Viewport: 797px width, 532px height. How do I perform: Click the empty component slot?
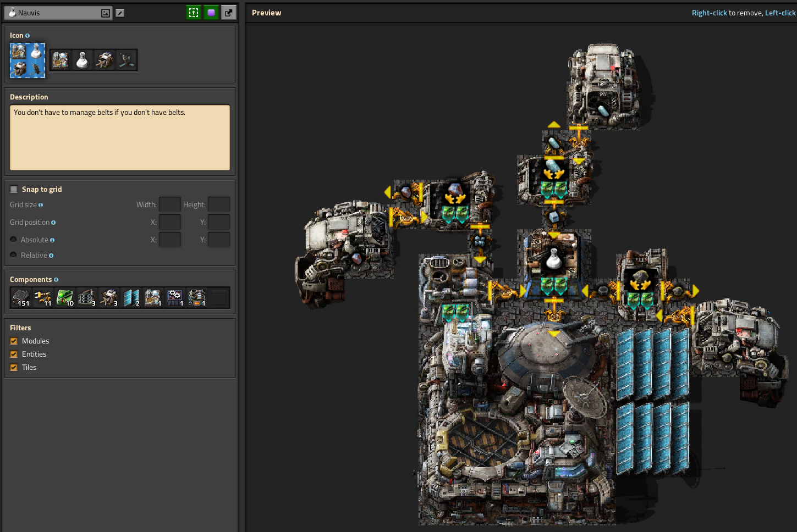[219, 297]
